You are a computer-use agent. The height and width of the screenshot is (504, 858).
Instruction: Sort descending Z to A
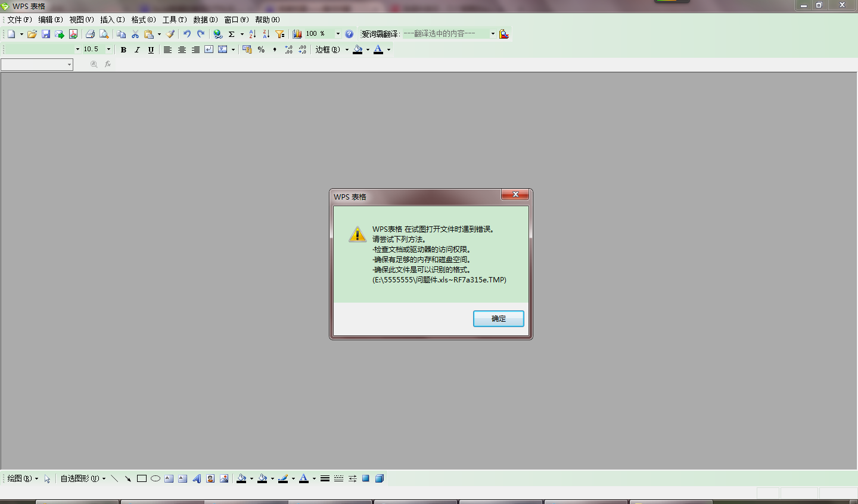[266, 34]
